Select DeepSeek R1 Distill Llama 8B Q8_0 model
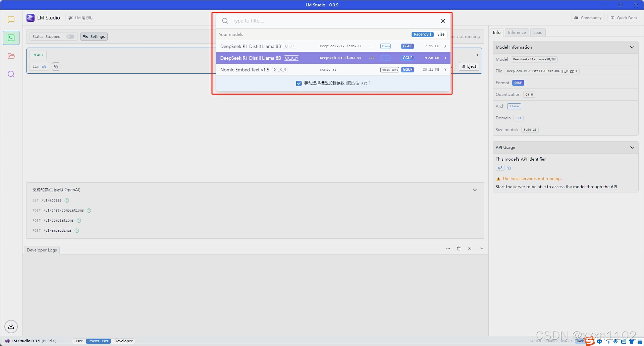 [333, 46]
